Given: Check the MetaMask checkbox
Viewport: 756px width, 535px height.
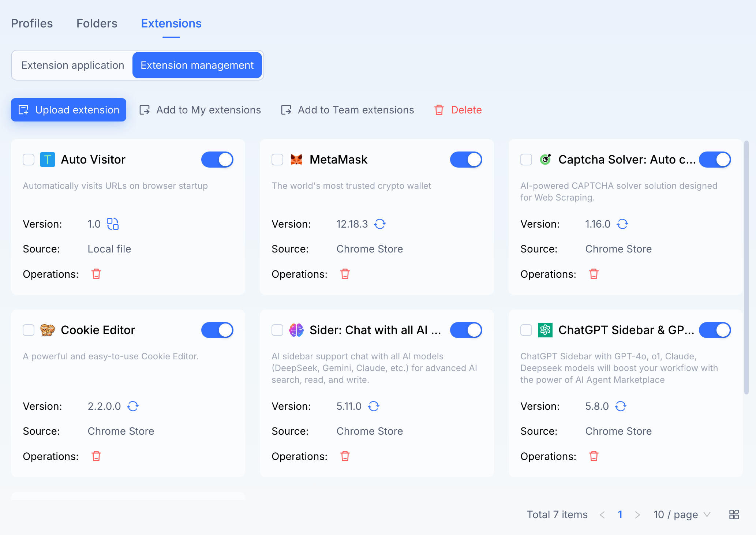Looking at the screenshot, I should coord(277,160).
